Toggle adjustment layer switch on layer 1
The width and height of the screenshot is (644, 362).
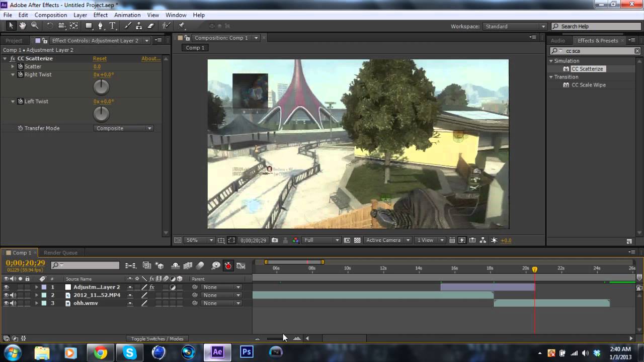(x=173, y=287)
